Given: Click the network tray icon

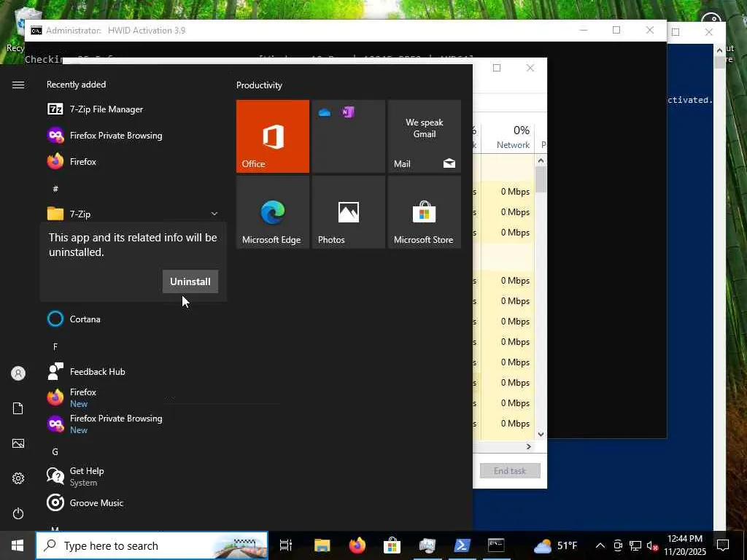Looking at the screenshot, I should tap(635, 545).
